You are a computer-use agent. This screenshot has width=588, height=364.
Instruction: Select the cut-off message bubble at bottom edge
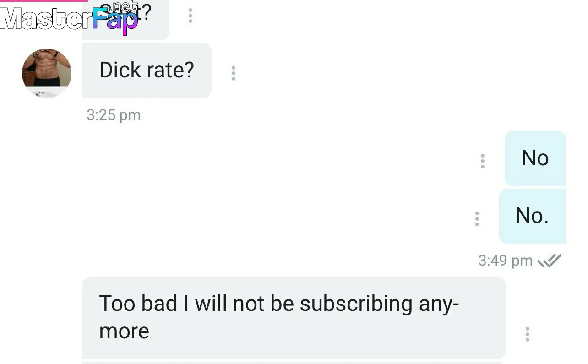pyautogui.click(x=294, y=363)
